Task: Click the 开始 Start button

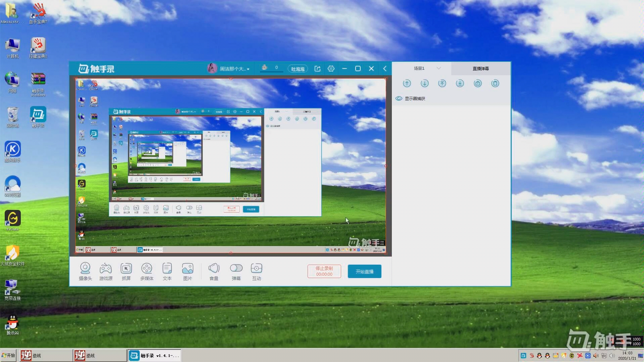Action: pyautogui.click(x=8, y=355)
